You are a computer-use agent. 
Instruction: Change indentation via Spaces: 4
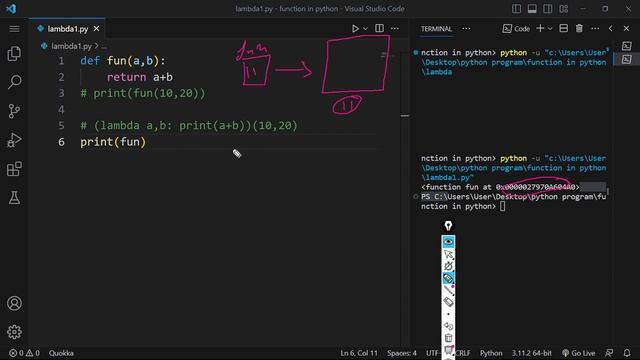click(402, 353)
